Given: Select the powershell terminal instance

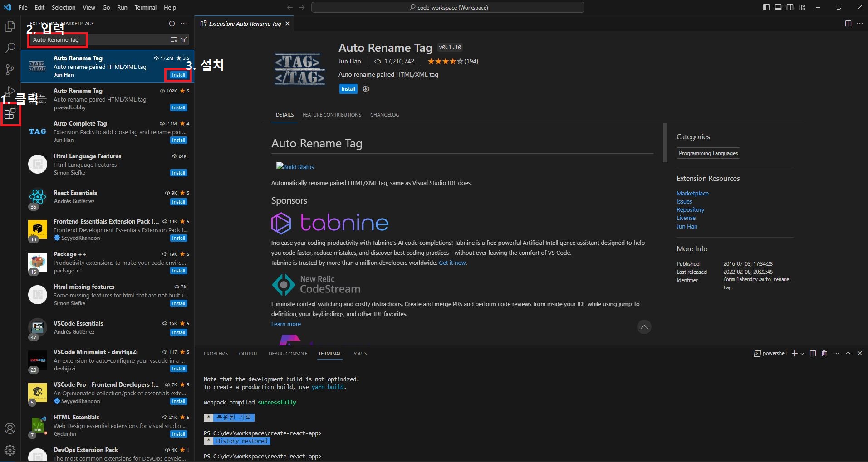Looking at the screenshot, I should point(770,353).
